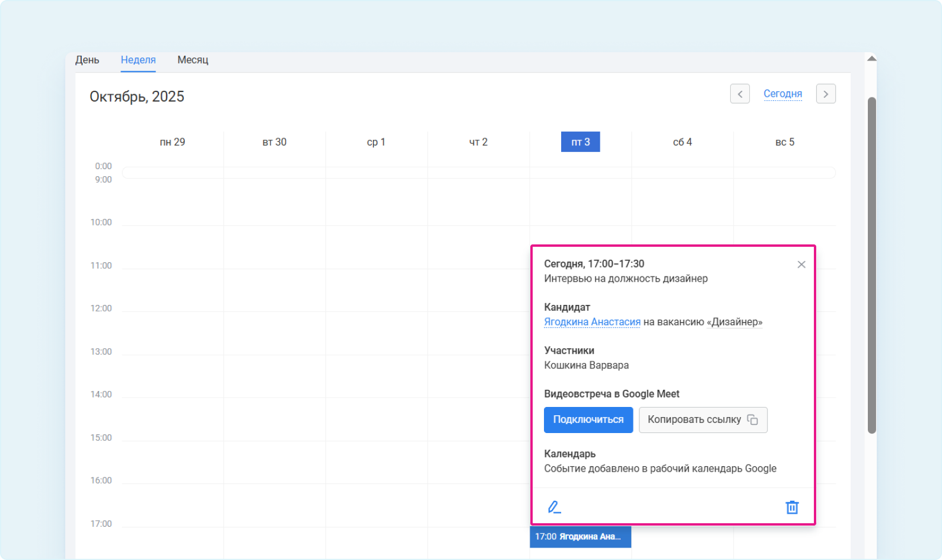This screenshot has width=942, height=560.
Task: Click the vertical scrollbar thumb
Action: coord(871,265)
